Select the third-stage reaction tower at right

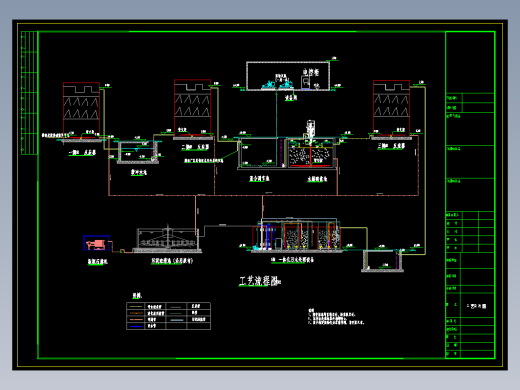391,110
